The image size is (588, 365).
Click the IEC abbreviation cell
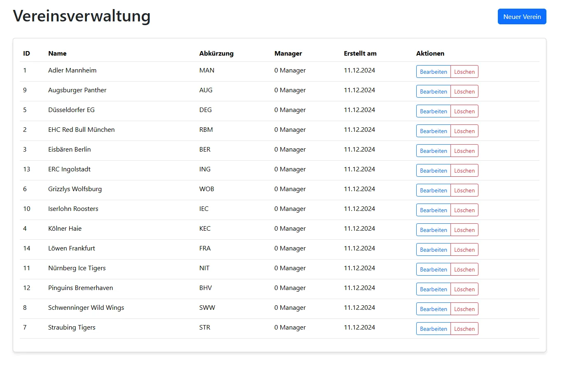204,208
